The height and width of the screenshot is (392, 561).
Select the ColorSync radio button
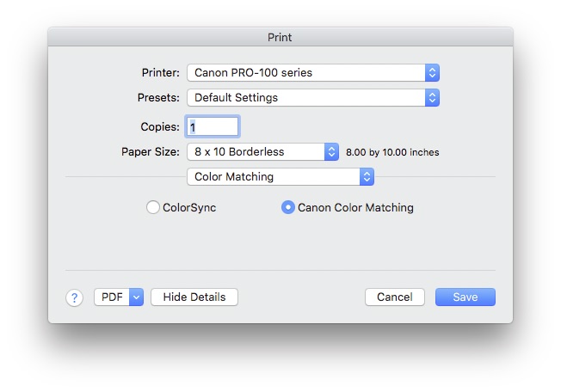[x=153, y=207]
